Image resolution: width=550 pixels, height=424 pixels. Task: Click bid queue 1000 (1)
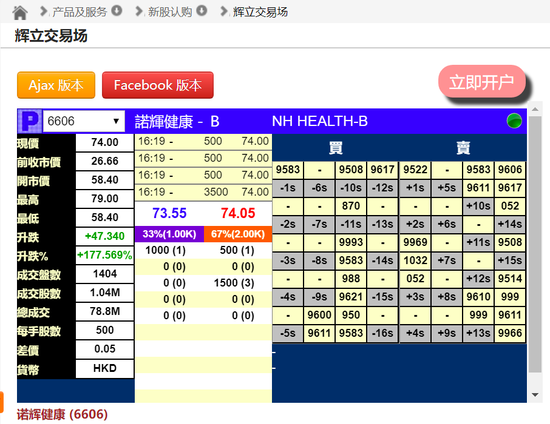tap(165, 250)
